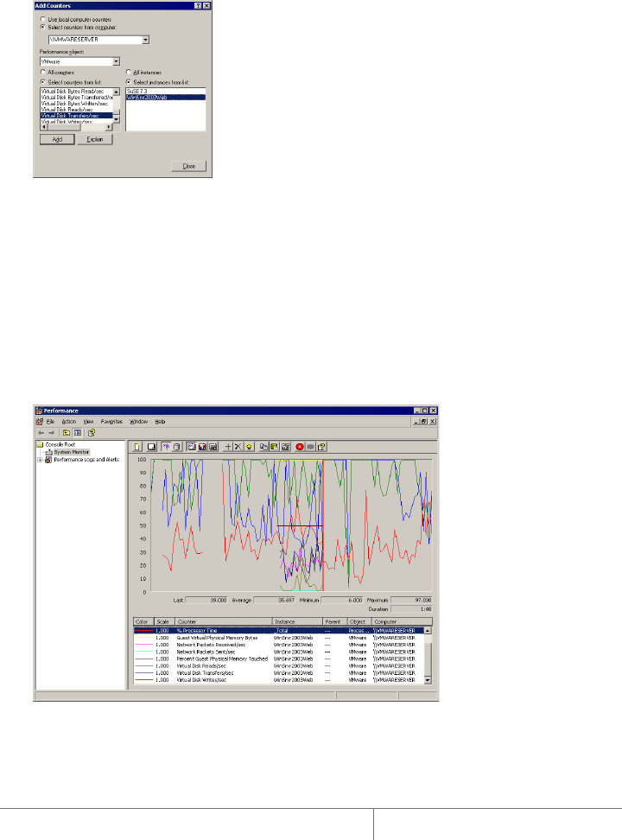Click the Highlight lightbulb icon
Screen dimensions: 622x840
249,446
